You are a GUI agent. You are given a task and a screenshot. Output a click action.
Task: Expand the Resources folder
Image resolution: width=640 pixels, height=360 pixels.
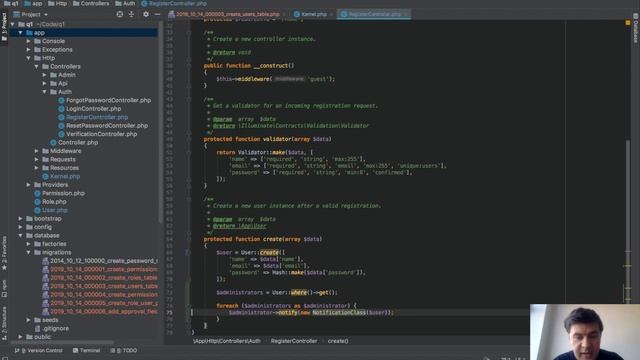36,168
